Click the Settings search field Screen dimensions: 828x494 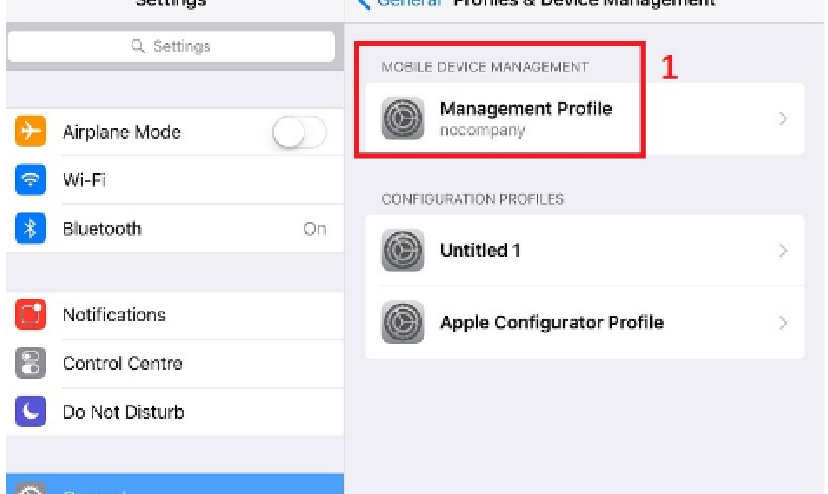[x=171, y=47]
